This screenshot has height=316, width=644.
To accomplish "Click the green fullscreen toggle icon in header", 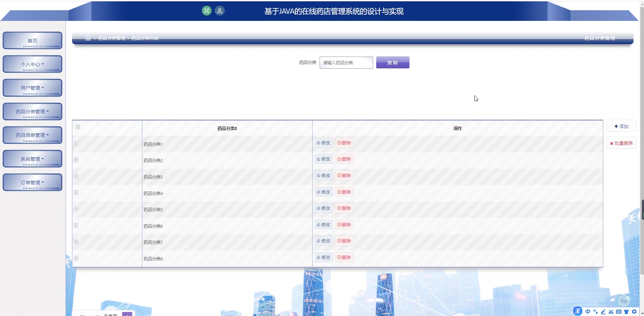I will [207, 11].
